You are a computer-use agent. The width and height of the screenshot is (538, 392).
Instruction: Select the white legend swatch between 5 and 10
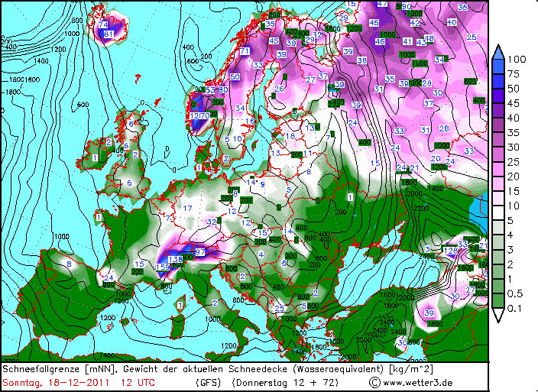coord(497,212)
